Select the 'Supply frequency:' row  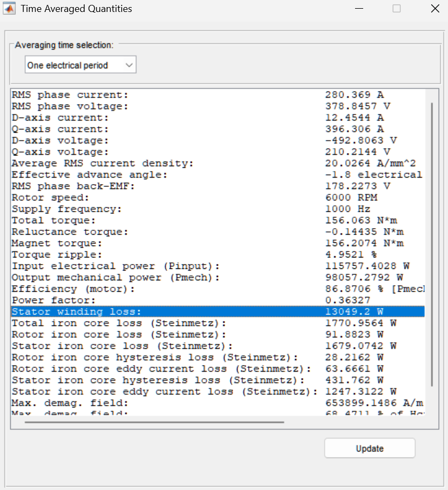(217, 209)
